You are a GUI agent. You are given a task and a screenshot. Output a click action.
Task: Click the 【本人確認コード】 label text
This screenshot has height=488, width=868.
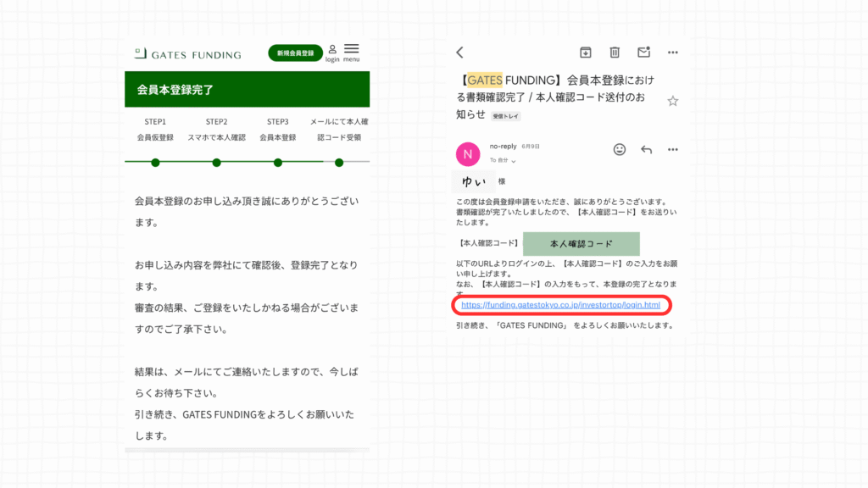pos(489,243)
